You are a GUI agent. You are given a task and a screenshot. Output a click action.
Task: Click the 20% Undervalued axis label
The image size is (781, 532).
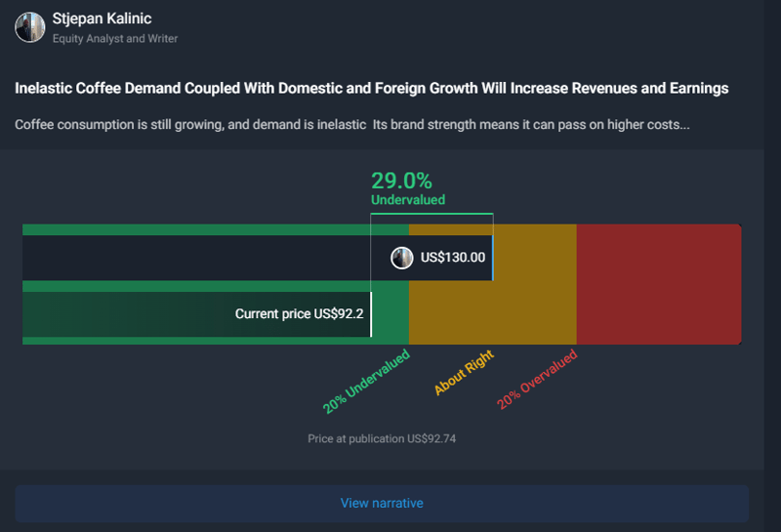(366, 382)
